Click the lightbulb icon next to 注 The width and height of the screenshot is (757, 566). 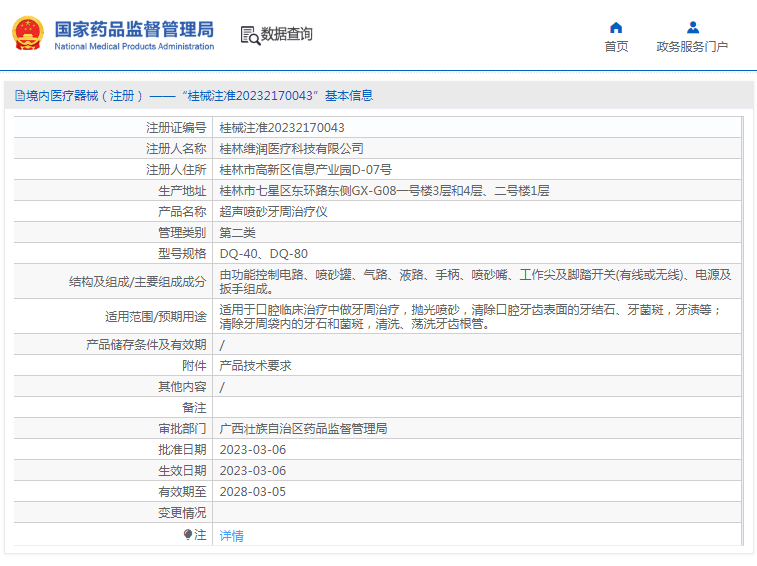click(188, 534)
